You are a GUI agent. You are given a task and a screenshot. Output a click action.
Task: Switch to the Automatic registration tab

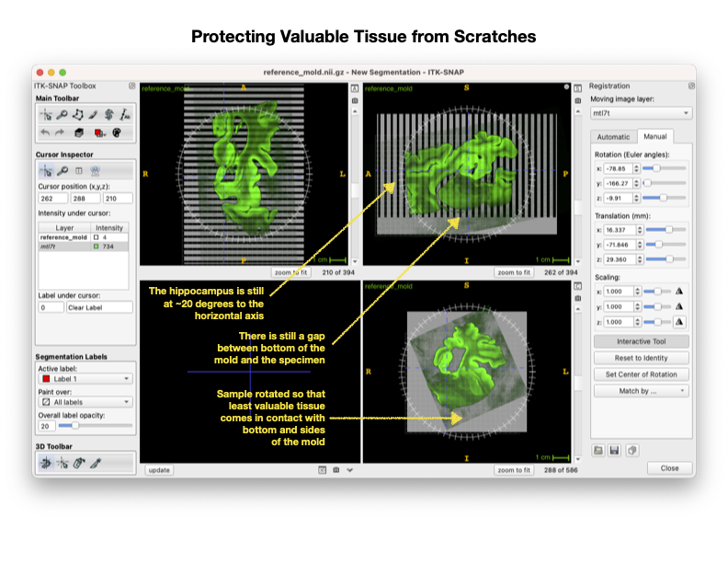point(613,137)
